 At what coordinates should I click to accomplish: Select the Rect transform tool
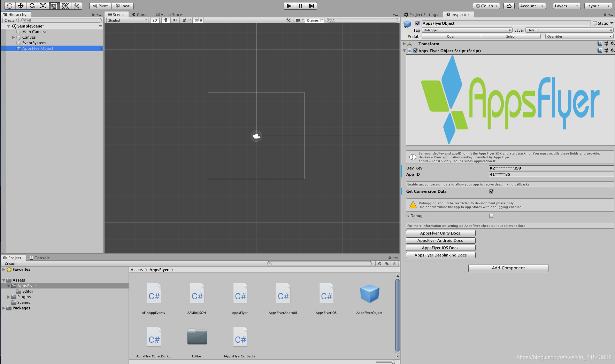pyautogui.click(x=54, y=6)
